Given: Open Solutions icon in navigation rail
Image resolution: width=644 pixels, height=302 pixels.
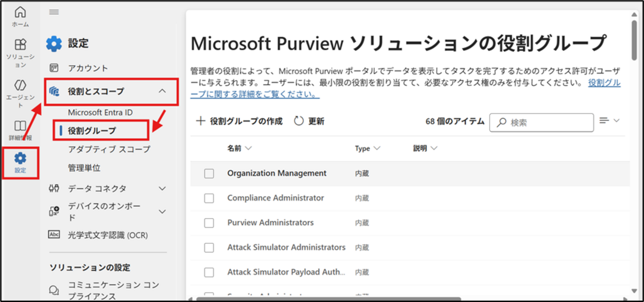Looking at the screenshot, I should (20, 45).
